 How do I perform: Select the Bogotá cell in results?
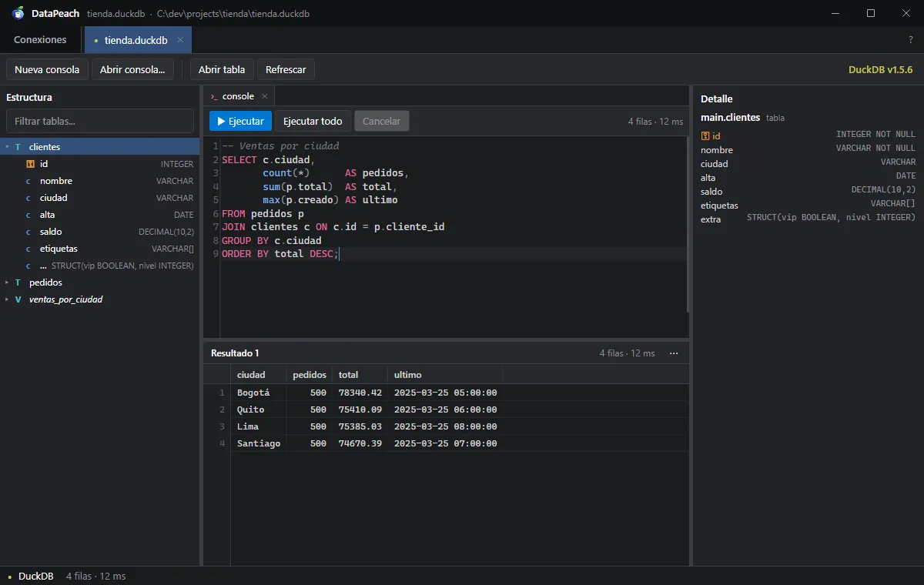258,393
